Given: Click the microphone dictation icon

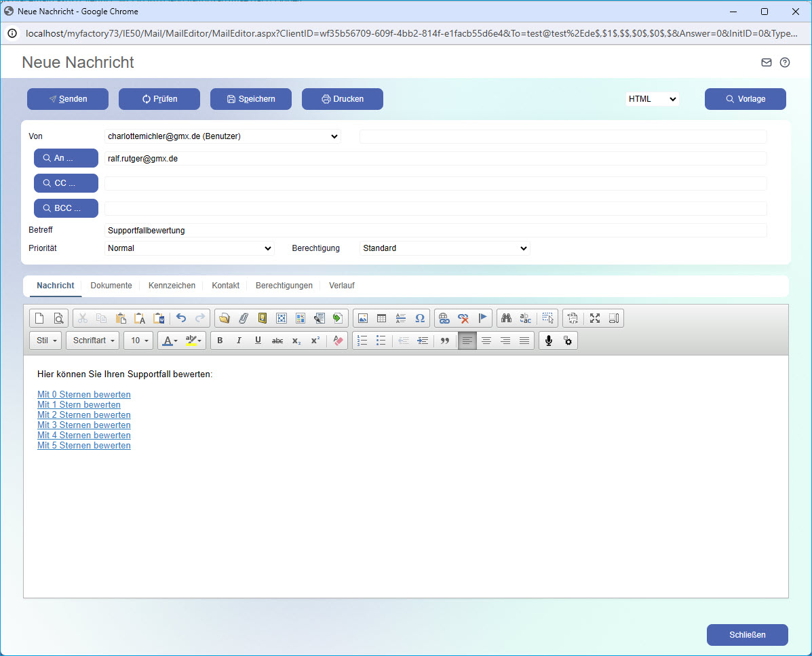Looking at the screenshot, I should coord(549,341).
